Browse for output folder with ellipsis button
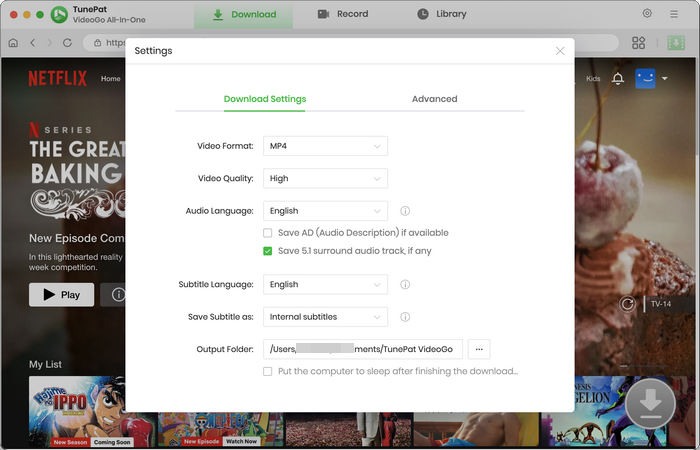The width and height of the screenshot is (700, 450). (479, 349)
